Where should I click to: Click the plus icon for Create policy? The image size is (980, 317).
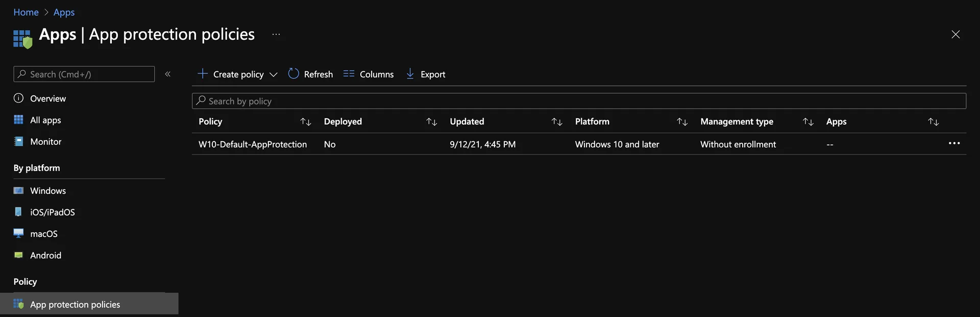[x=203, y=73]
